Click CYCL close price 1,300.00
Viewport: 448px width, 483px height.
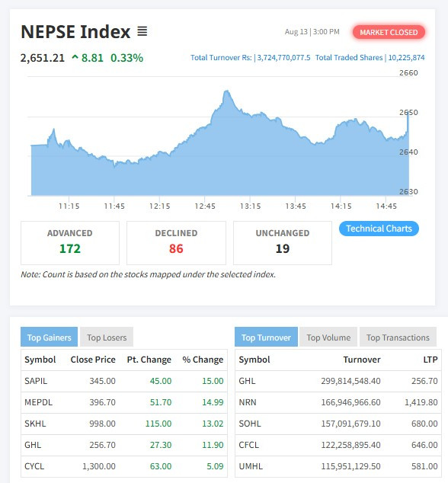pos(99,466)
